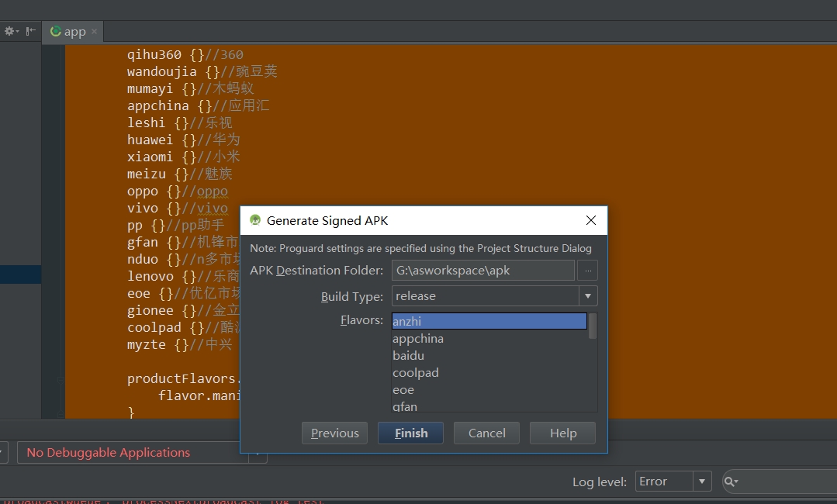Click the myzte line in the editor
This screenshot has width=837, height=504.
pos(179,344)
